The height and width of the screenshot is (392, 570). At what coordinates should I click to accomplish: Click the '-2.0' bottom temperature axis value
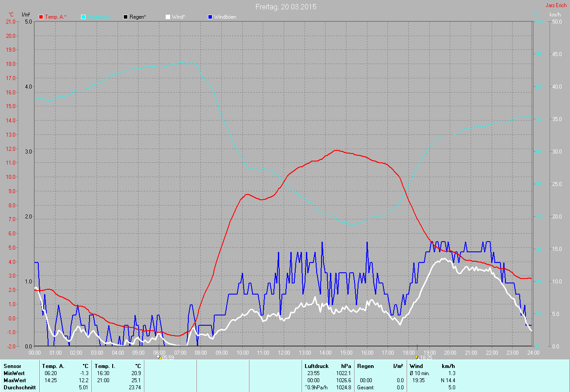coord(11,346)
